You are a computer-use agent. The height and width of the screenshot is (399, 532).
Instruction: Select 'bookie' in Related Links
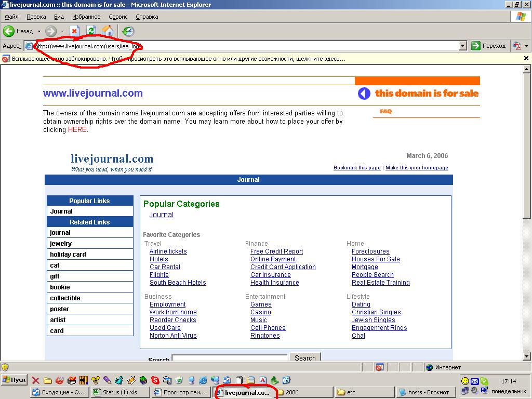coord(90,287)
